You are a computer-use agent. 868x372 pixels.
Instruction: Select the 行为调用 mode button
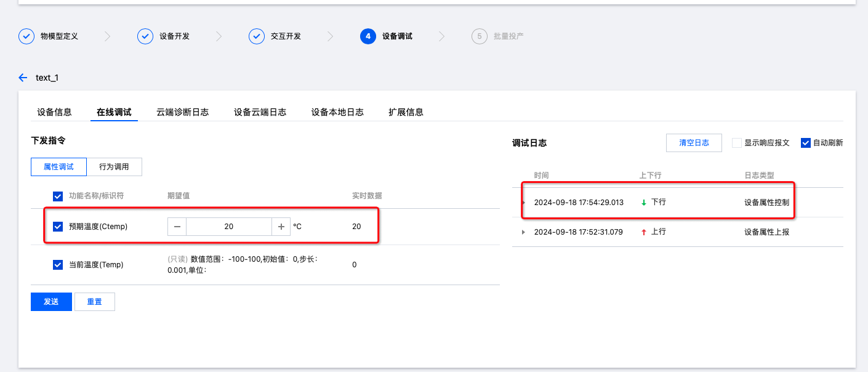pyautogui.click(x=114, y=167)
